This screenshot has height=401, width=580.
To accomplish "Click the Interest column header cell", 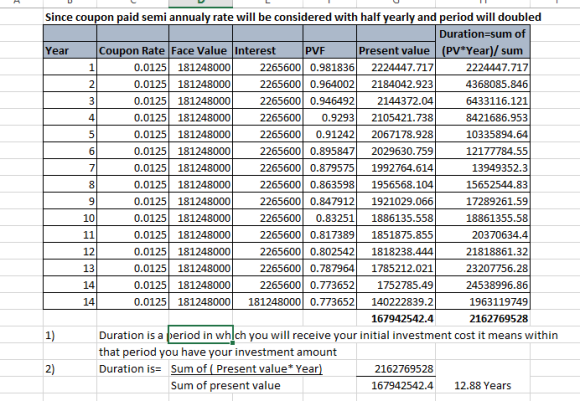I will click(268, 50).
